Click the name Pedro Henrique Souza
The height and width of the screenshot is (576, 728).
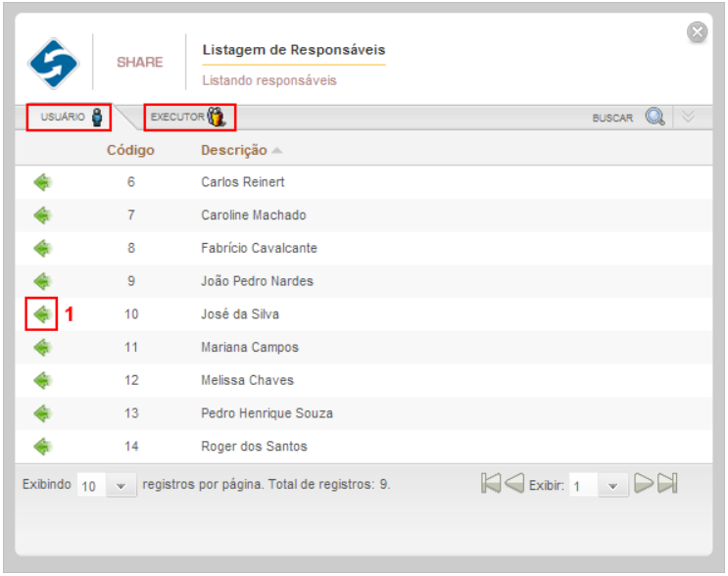coord(267,413)
